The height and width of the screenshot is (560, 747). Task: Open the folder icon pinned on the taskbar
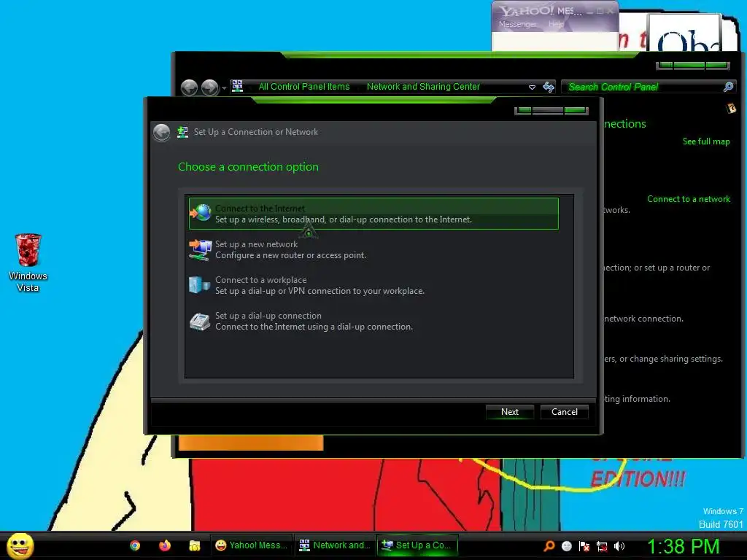click(x=194, y=545)
